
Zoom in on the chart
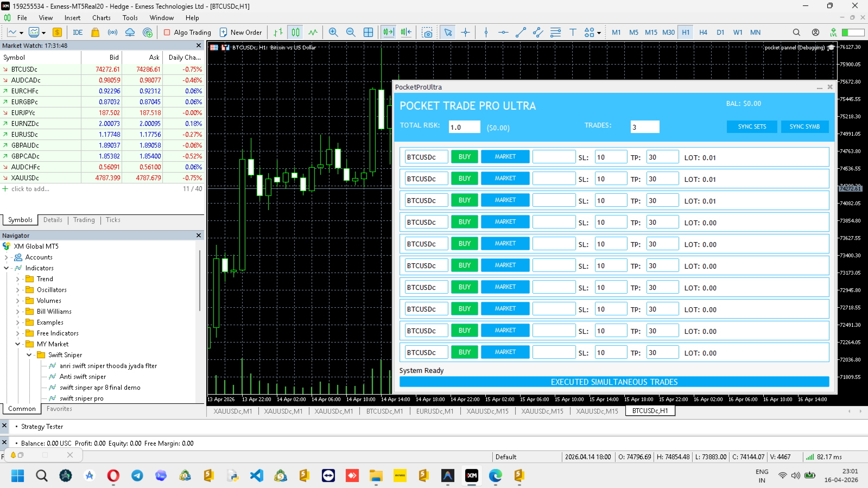[x=333, y=33]
